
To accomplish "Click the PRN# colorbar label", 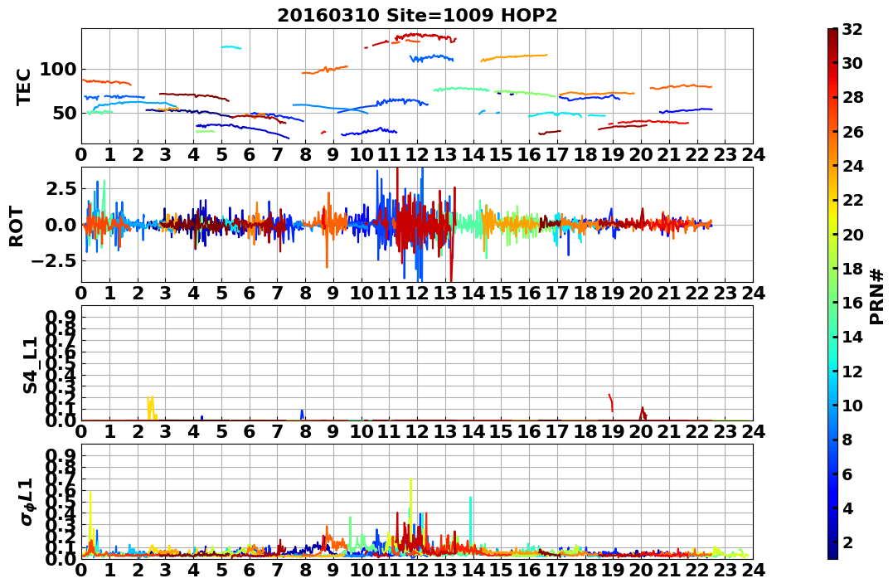I will pos(877,297).
